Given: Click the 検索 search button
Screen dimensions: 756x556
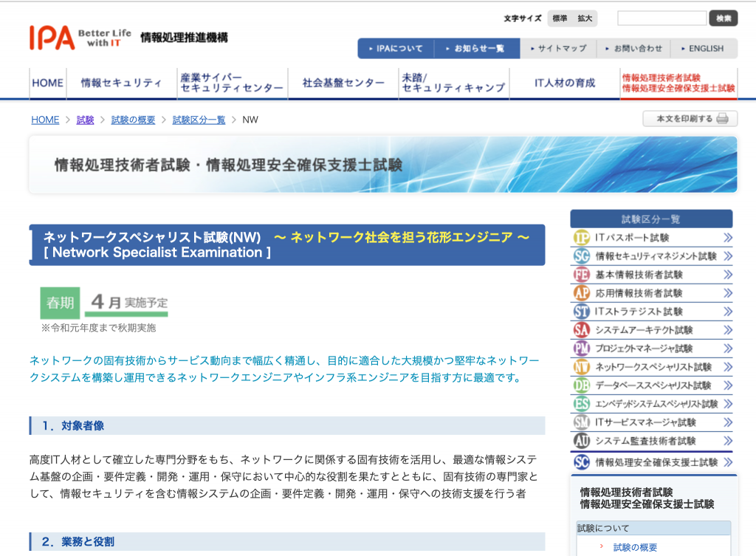Looking at the screenshot, I should [724, 18].
